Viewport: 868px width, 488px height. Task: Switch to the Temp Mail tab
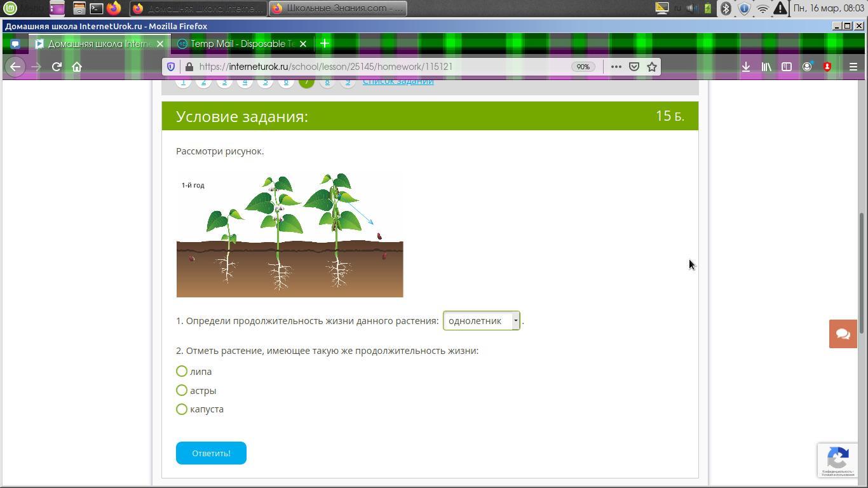pyautogui.click(x=243, y=44)
